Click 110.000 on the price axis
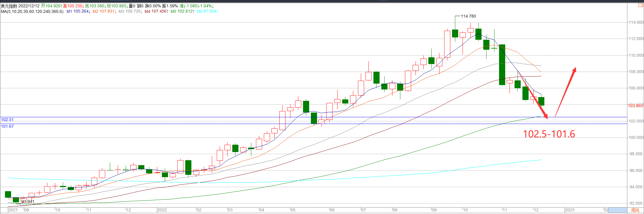Screen dimensions: 644x214 point(636,55)
